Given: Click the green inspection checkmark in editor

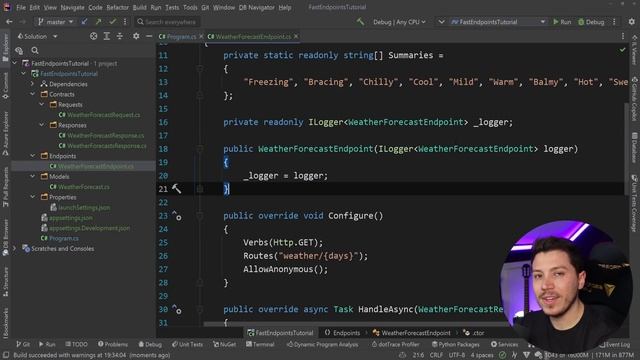Looking at the screenshot, I should coord(622,50).
